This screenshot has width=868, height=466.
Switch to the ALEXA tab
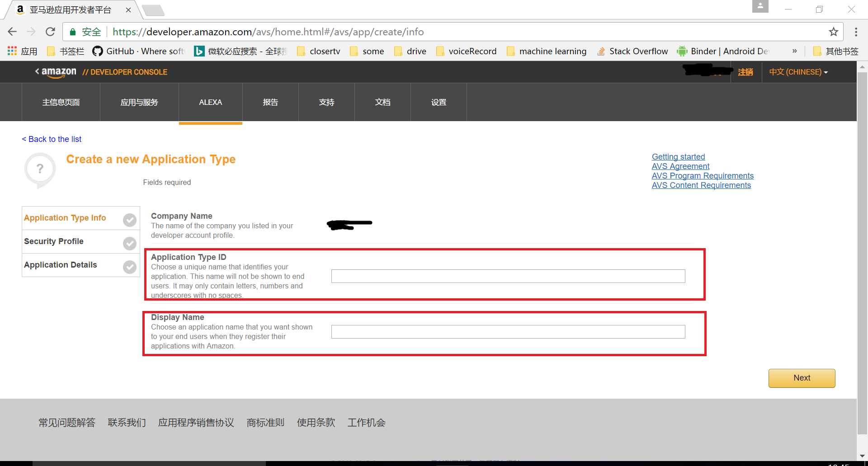click(x=210, y=102)
